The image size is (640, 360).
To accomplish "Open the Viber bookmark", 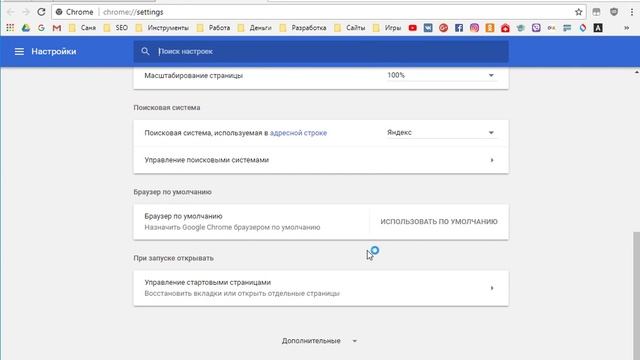I will pyautogui.click(x=536, y=28).
